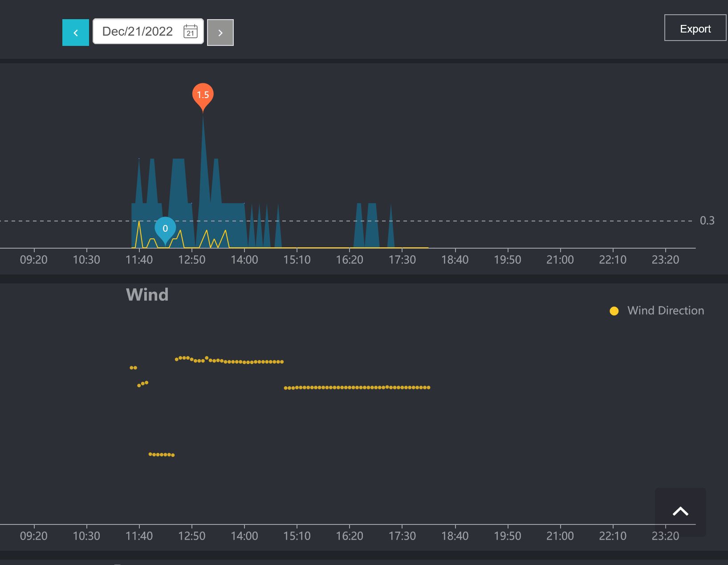Click the last wind direction point after 17:30
The height and width of the screenshot is (565, 728).
pyautogui.click(x=428, y=388)
